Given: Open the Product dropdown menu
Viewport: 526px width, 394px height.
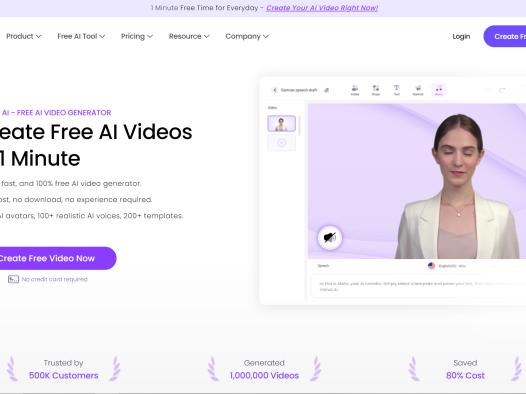Looking at the screenshot, I should (x=23, y=36).
